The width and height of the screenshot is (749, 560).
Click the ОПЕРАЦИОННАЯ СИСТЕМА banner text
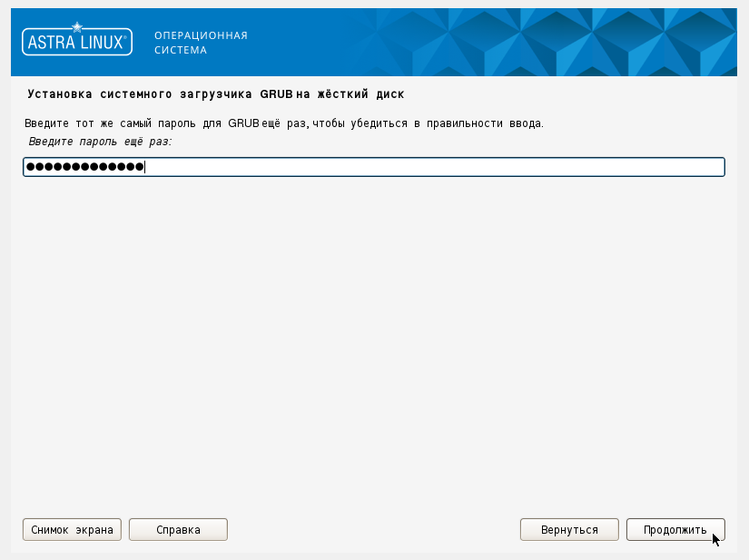pos(201,43)
